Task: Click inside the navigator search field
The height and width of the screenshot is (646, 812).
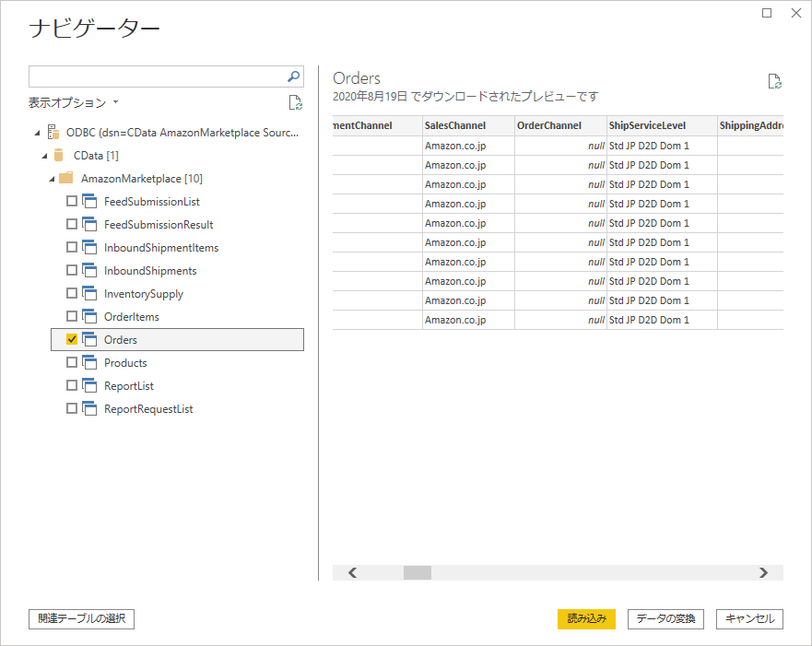Action: coord(157,76)
